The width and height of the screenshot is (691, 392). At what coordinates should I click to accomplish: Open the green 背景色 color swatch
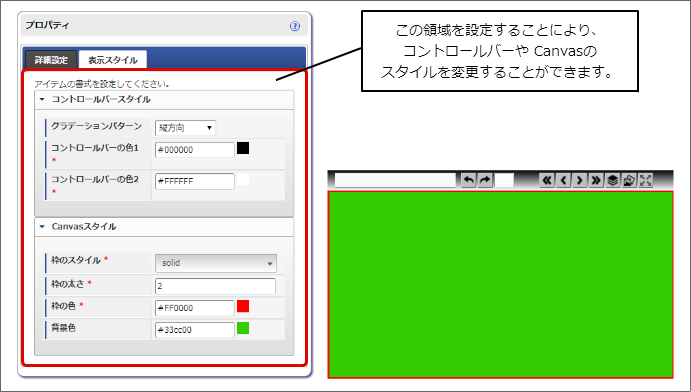(x=243, y=328)
